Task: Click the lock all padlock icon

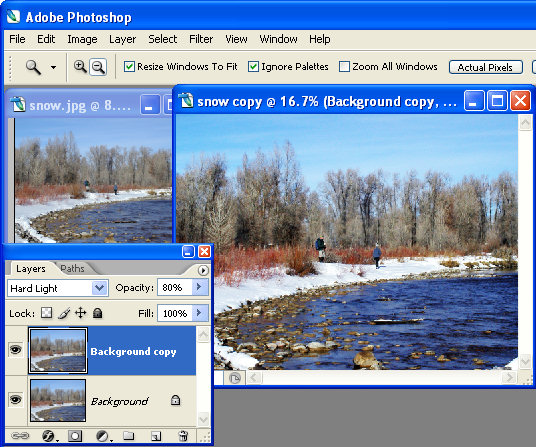Action: coord(98,313)
